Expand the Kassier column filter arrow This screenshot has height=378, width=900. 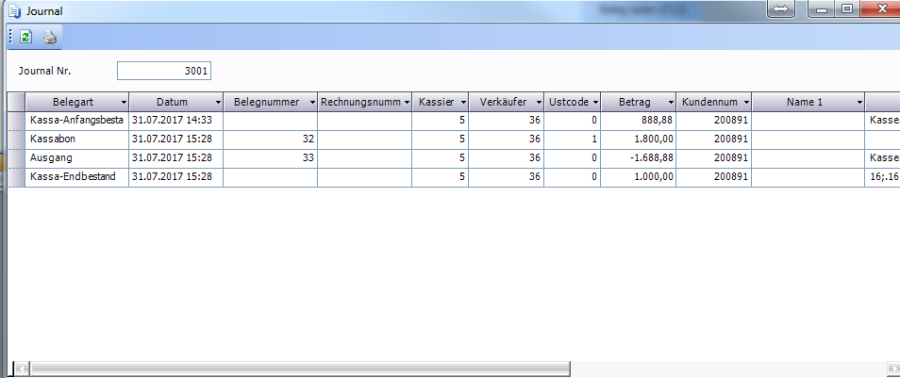point(463,102)
